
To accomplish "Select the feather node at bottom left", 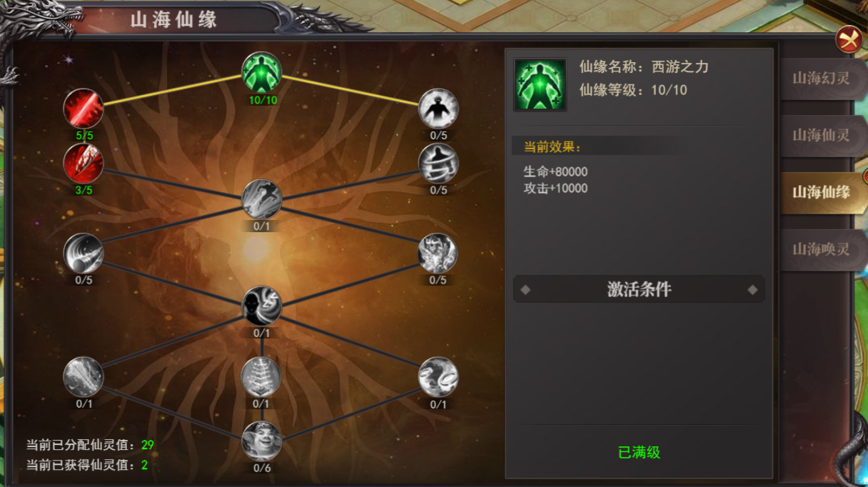I will click(x=84, y=377).
